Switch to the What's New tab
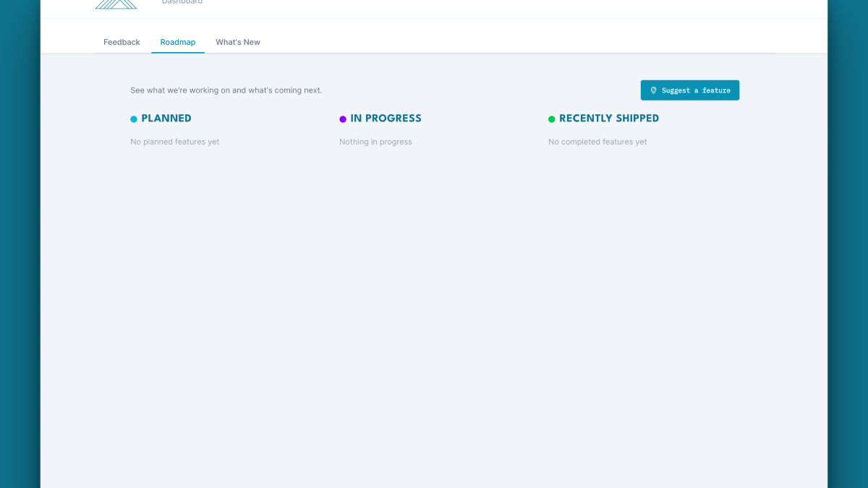 [x=238, y=42]
